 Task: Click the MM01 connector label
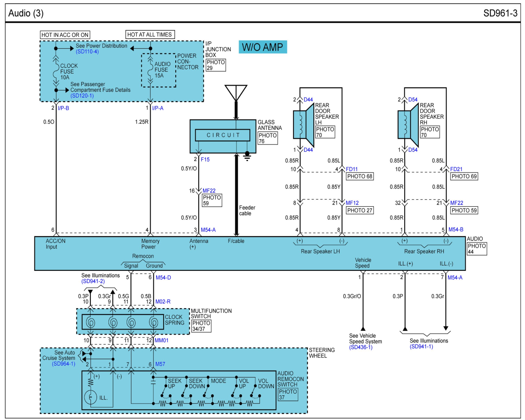click(x=162, y=340)
